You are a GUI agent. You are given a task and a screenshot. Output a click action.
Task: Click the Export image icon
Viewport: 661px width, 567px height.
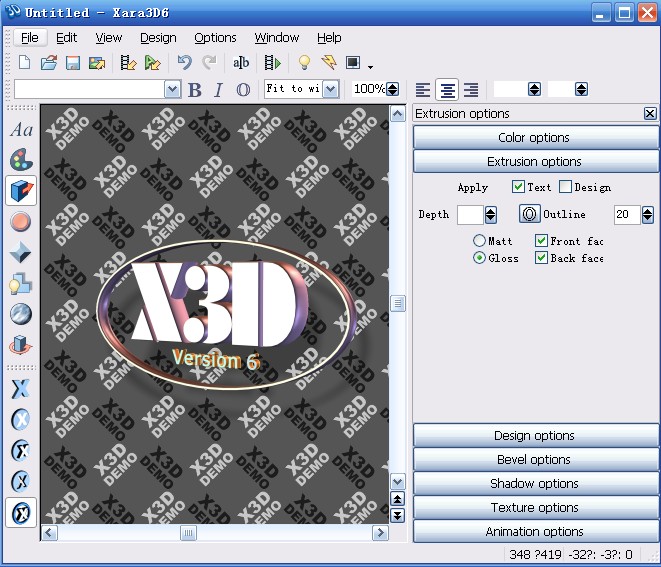coord(97,63)
